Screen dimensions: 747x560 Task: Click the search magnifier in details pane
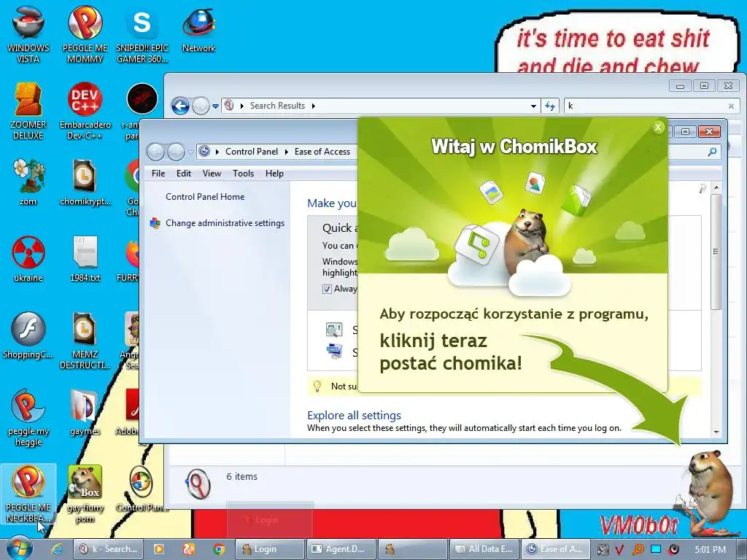198,484
